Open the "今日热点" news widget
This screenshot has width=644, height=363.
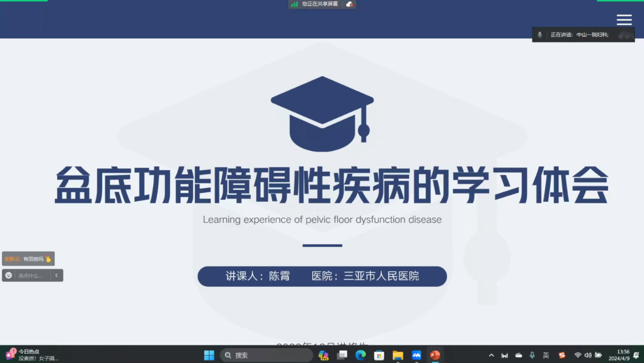(x=30, y=355)
